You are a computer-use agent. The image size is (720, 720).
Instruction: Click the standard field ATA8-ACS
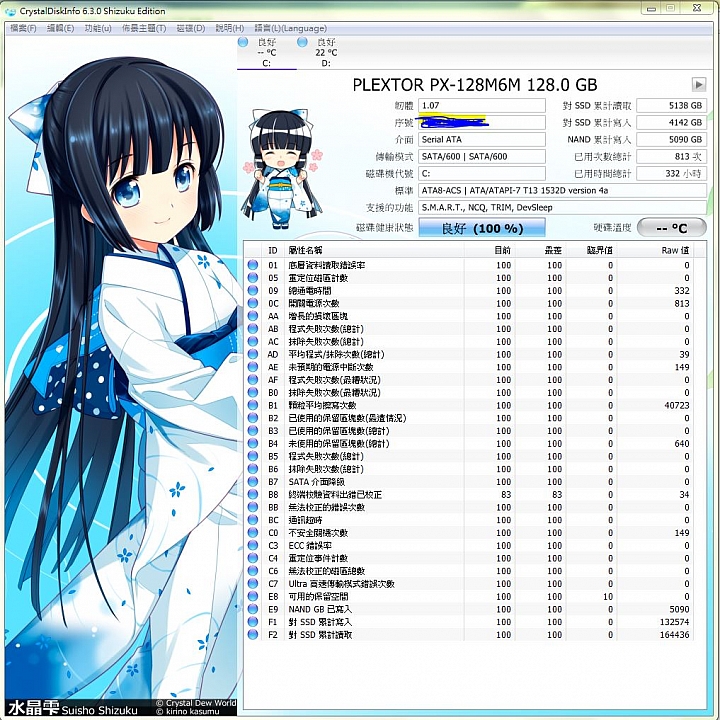click(x=562, y=191)
